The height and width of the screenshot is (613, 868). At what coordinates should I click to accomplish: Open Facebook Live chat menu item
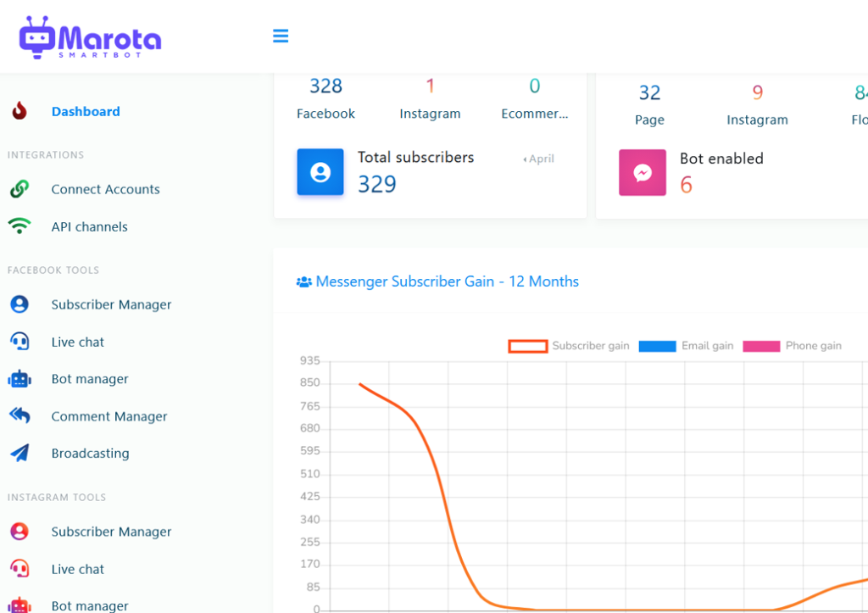(78, 342)
